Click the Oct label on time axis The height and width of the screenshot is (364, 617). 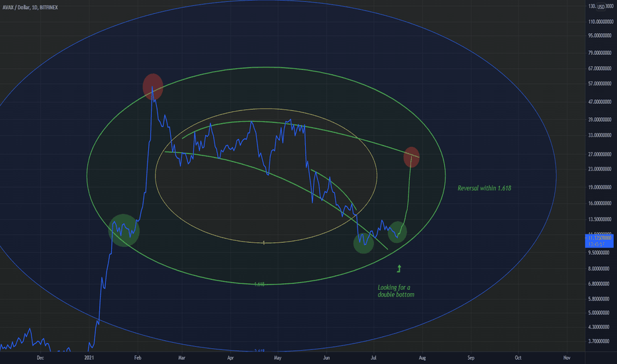518,357
